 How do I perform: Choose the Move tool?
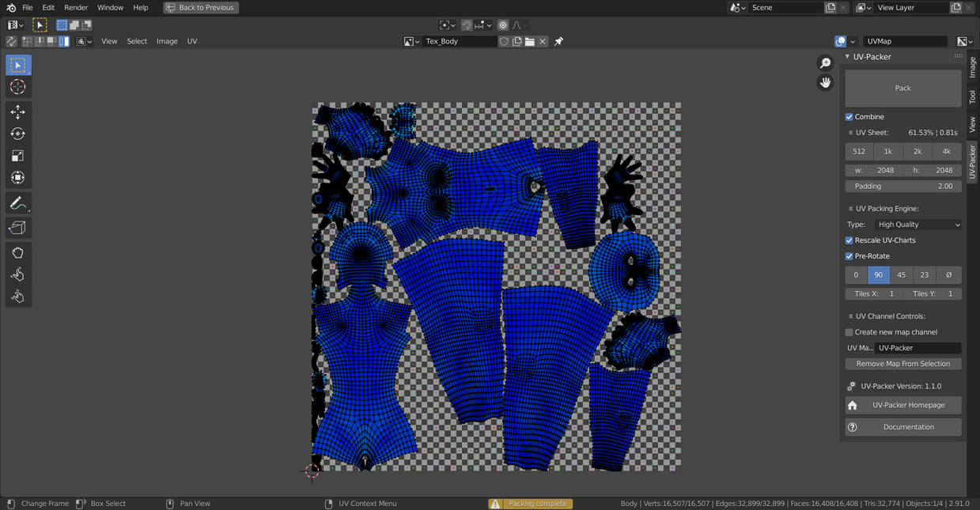(x=17, y=111)
